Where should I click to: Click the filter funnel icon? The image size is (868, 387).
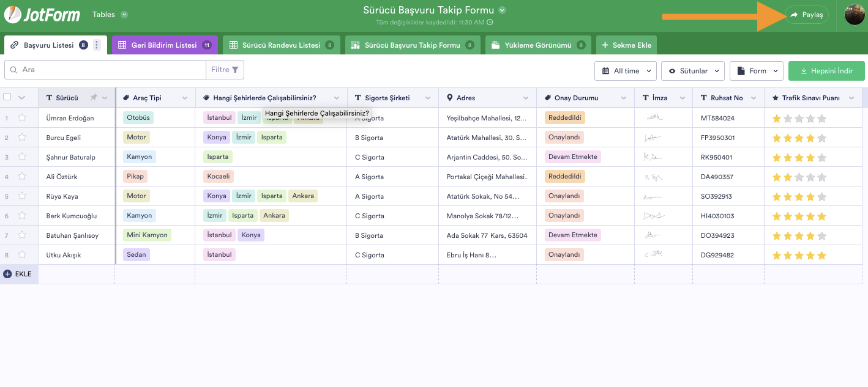click(235, 70)
